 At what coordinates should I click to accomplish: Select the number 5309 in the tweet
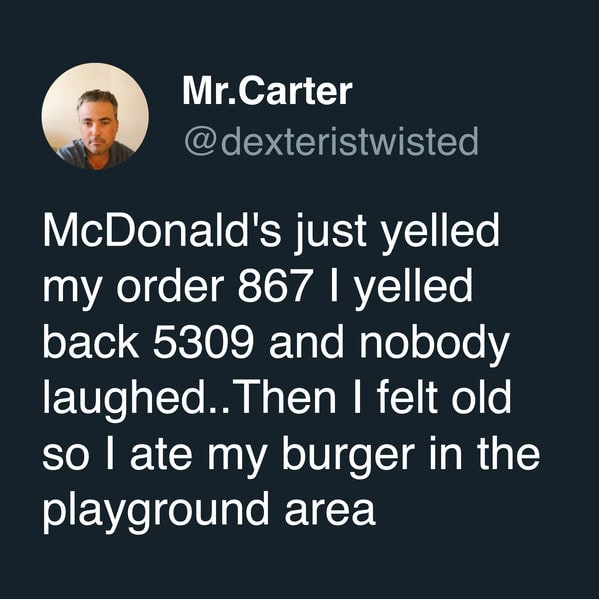(x=203, y=342)
